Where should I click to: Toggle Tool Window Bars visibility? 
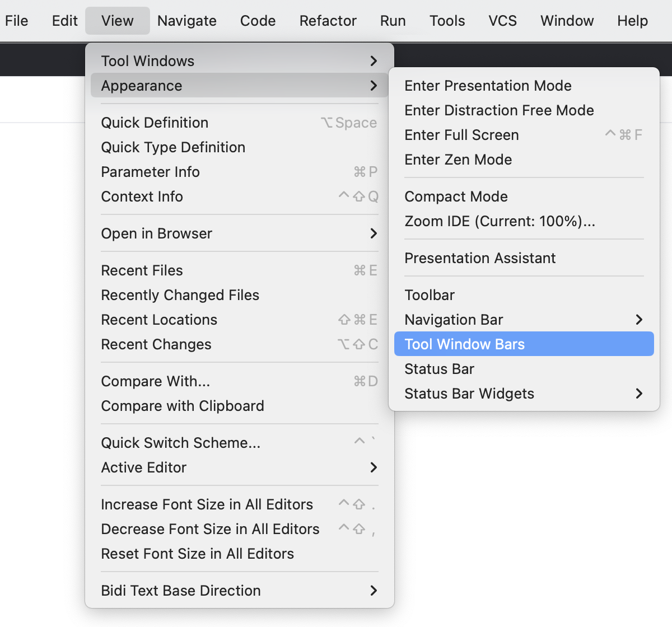point(524,344)
